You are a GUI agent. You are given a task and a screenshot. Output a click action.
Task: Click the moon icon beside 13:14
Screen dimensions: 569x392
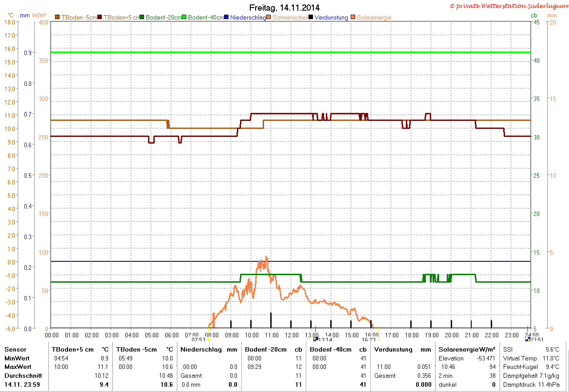(x=316, y=339)
